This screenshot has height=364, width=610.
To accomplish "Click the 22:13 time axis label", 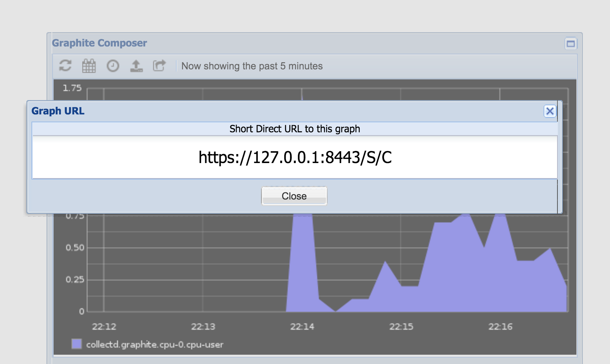I will click(203, 326).
